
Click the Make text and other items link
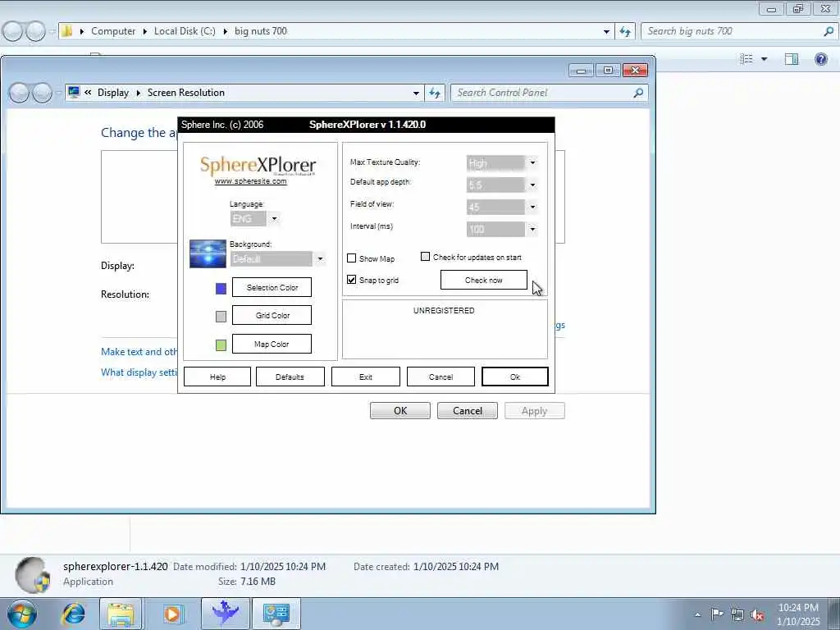point(139,351)
